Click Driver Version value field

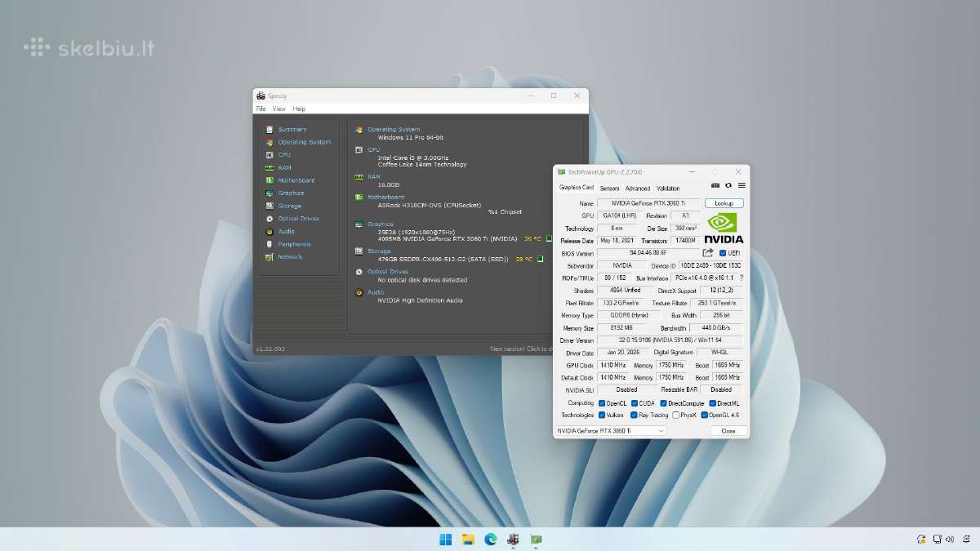[670, 340]
